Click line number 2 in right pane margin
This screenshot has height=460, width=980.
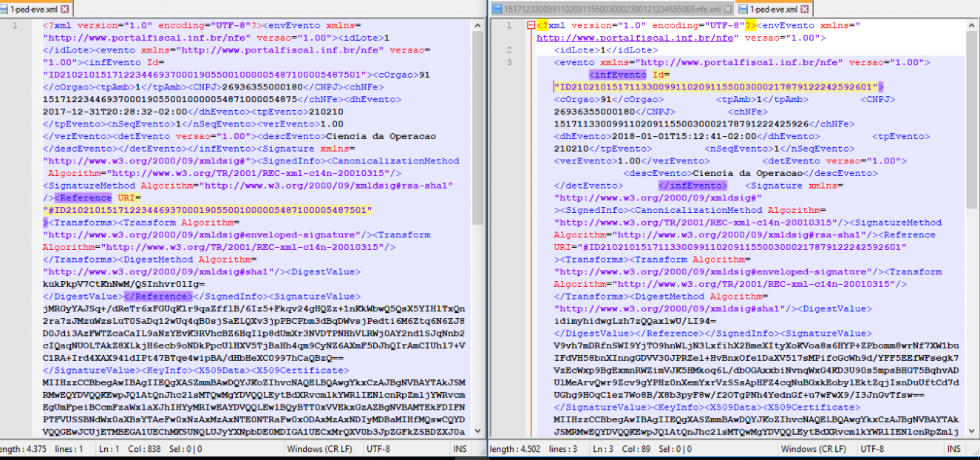509,50
